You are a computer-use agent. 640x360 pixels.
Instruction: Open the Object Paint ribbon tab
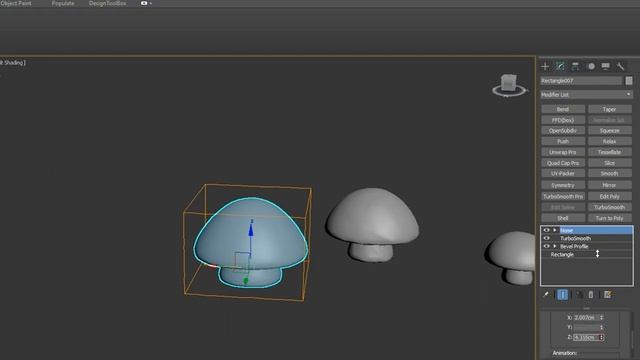pos(16,3)
